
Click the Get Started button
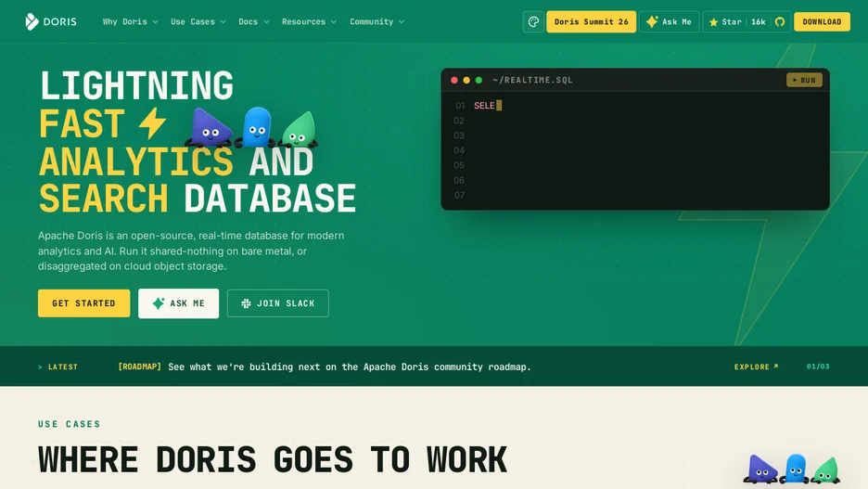pyautogui.click(x=84, y=303)
